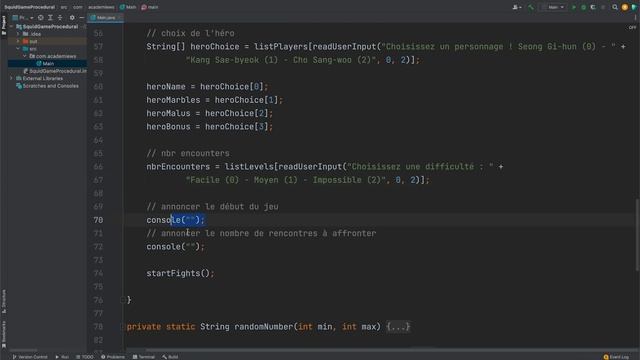Click the com breadcrumb

[x=78, y=7]
